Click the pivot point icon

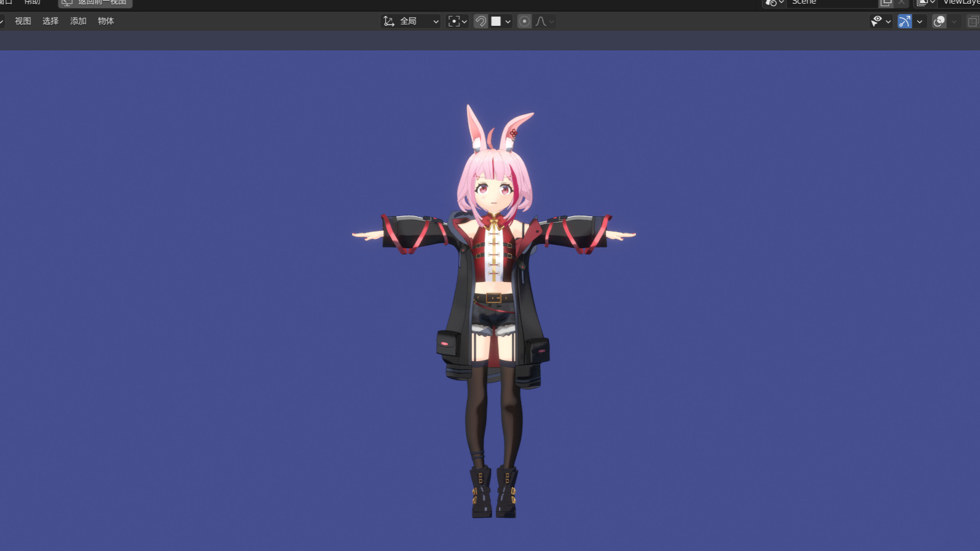454,21
